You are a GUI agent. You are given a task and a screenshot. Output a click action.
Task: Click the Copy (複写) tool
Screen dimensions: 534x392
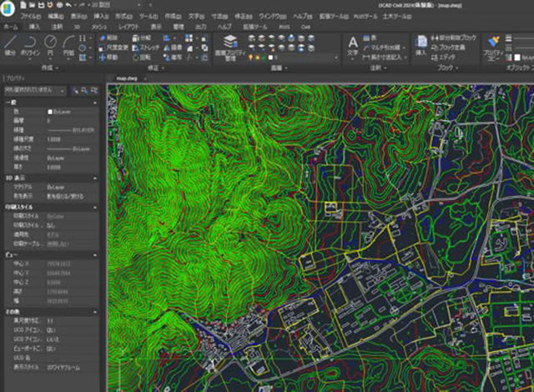173,58
